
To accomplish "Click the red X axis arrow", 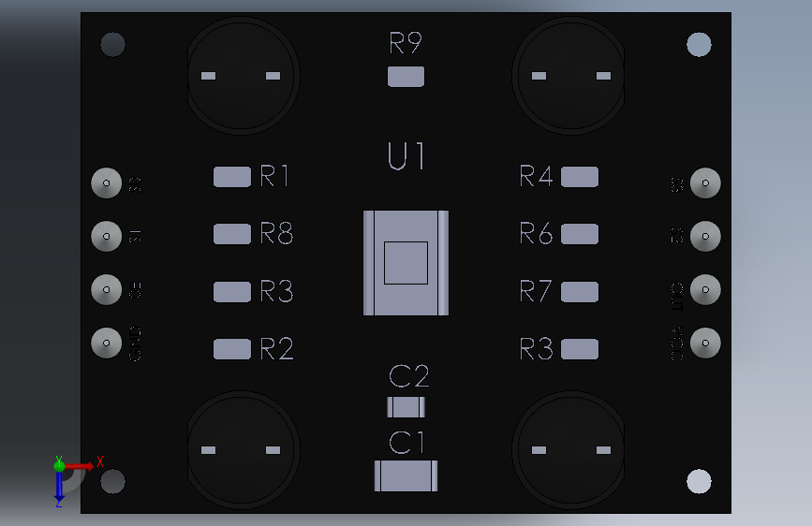I will (80, 466).
